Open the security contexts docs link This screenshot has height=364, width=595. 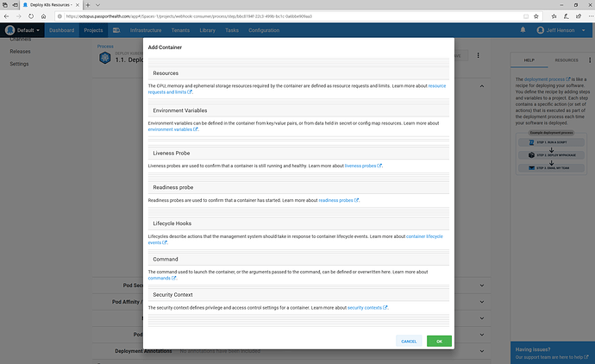(x=367, y=308)
